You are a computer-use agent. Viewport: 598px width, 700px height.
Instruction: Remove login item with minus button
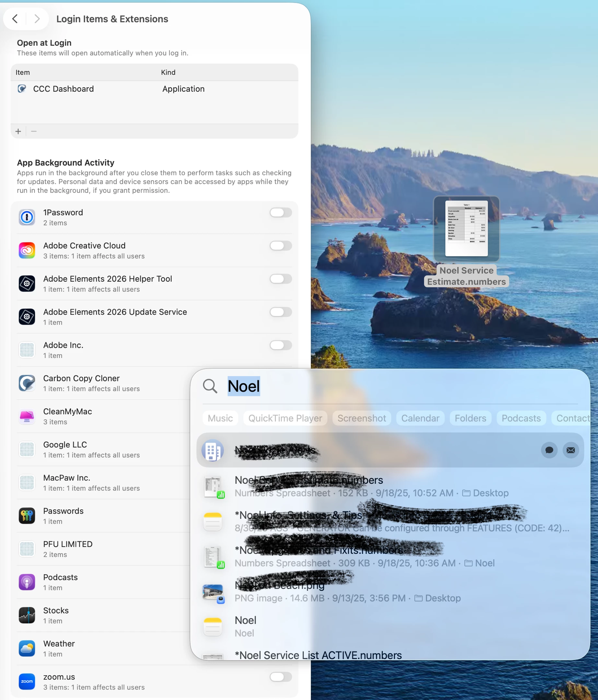tap(33, 131)
